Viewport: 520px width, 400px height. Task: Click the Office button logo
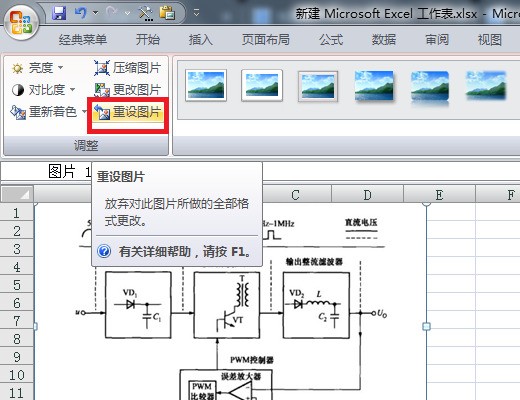point(21,22)
